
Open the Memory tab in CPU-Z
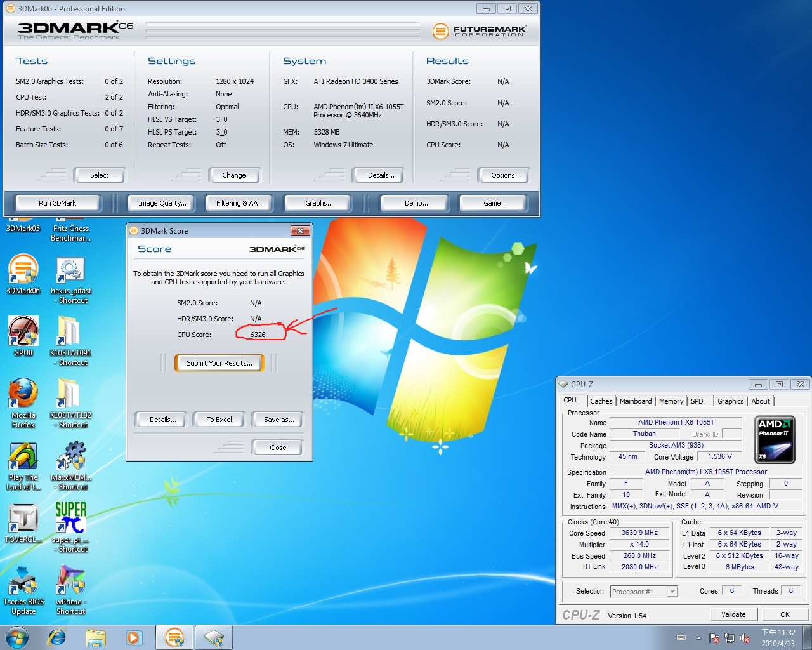(671, 401)
